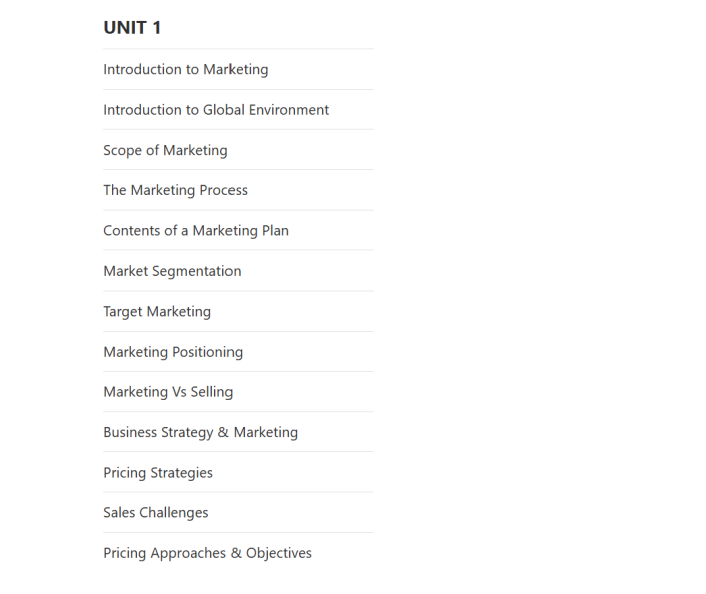Click the word Marketing in Introduction to Marketing

point(236,70)
